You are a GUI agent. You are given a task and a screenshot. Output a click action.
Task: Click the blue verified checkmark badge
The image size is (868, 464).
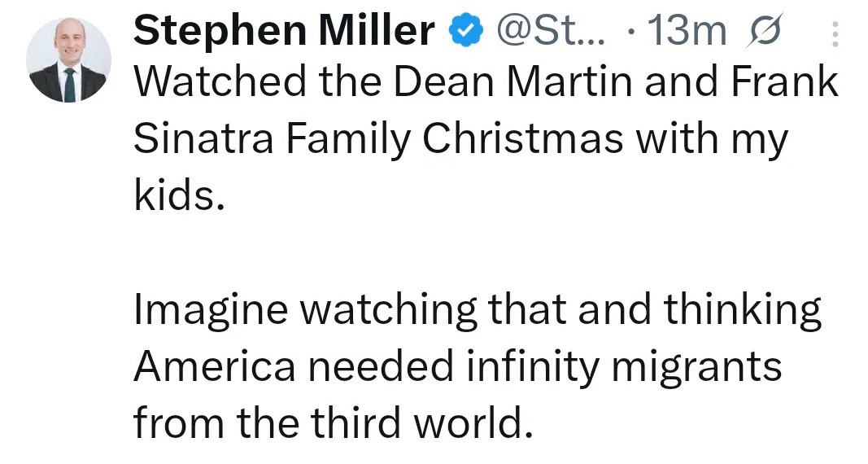point(465,33)
